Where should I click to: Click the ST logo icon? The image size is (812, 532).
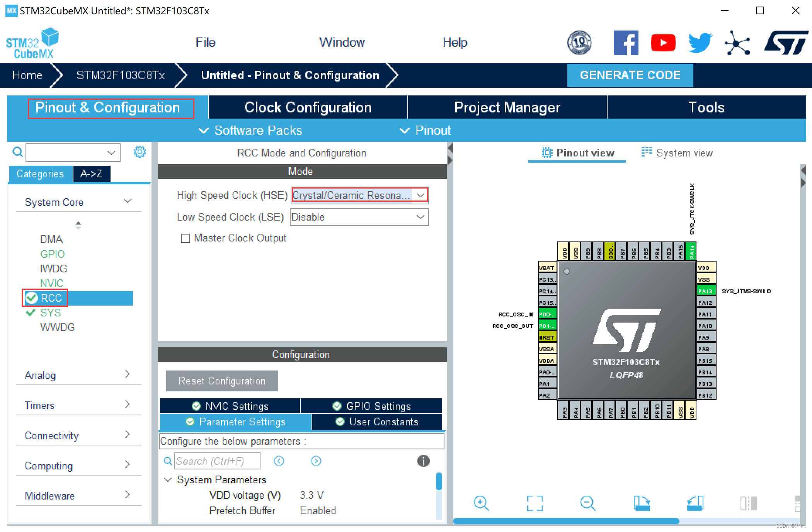[786, 42]
